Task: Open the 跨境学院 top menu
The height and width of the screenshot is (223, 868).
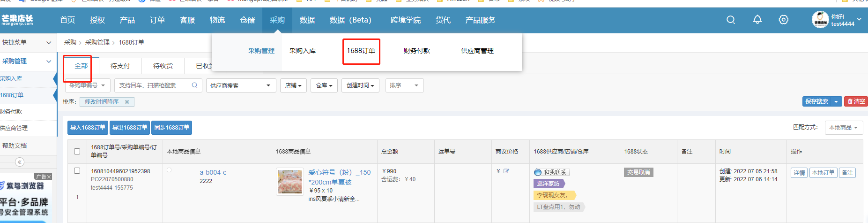Action: pos(406,20)
